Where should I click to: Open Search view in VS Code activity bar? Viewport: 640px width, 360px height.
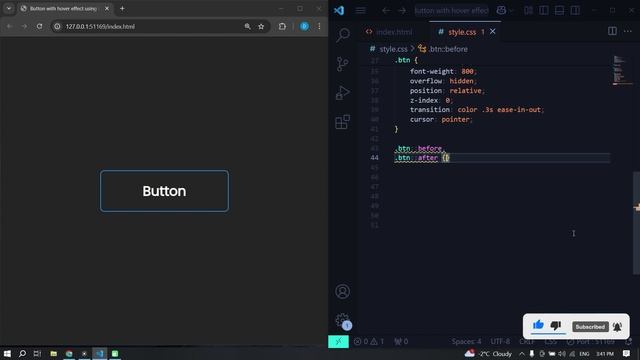coord(343,35)
